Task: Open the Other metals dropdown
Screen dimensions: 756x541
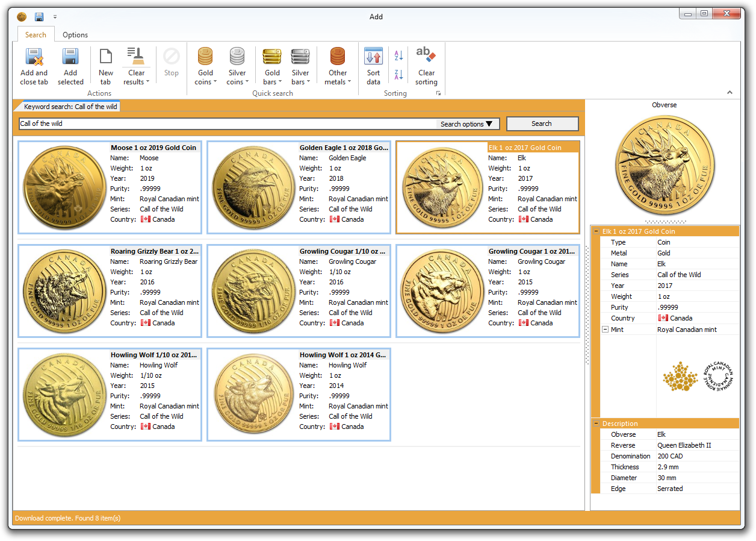Action: click(338, 66)
